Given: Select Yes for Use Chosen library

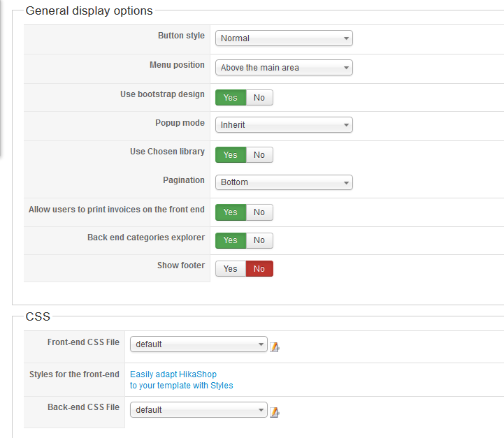Looking at the screenshot, I should pos(231,155).
